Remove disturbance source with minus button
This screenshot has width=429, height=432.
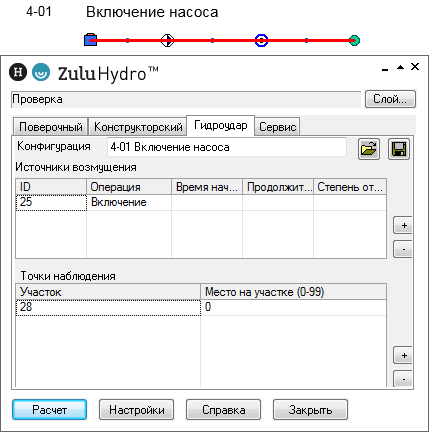tap(404, 249)
